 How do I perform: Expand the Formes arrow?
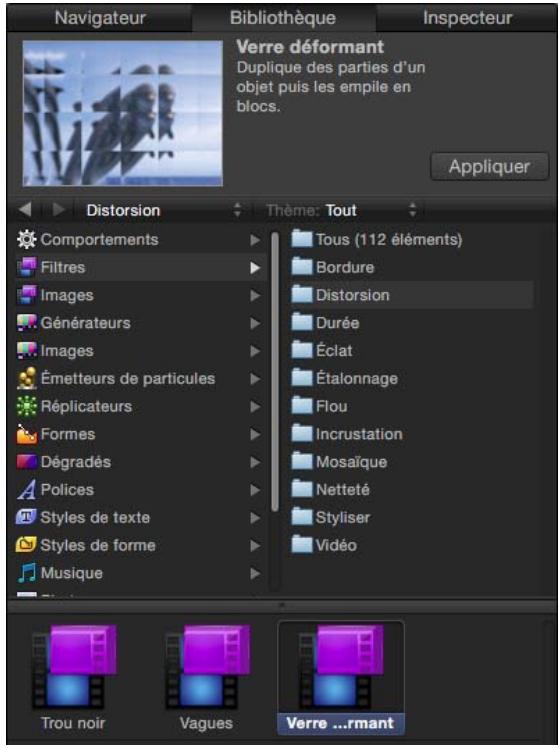click(255, 434)
